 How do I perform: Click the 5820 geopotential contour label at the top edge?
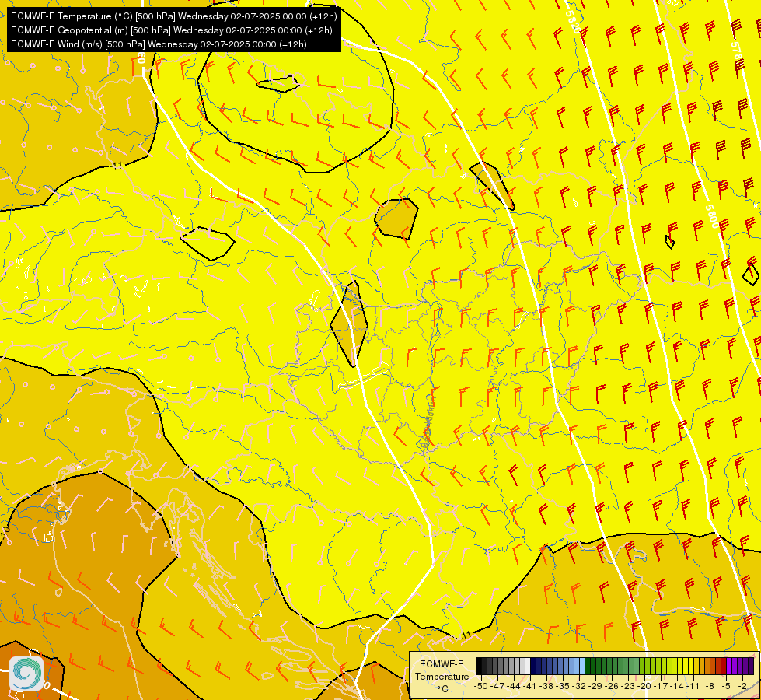573,20
